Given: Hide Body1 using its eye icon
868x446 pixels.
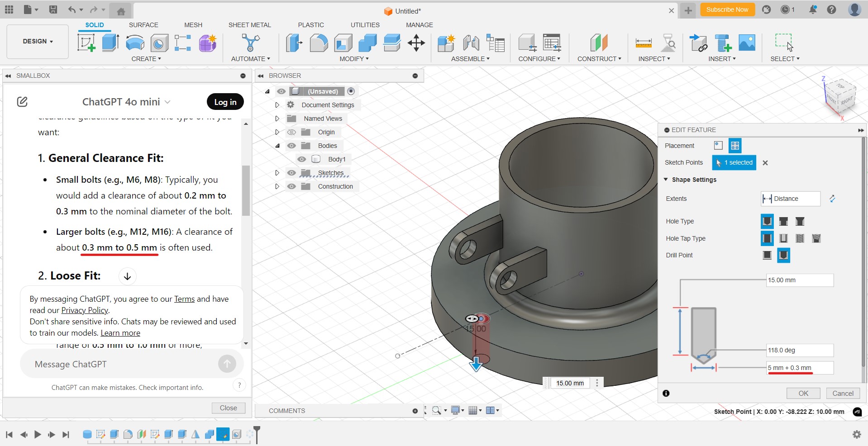Looking at the screenshot, I should [302, 159].
